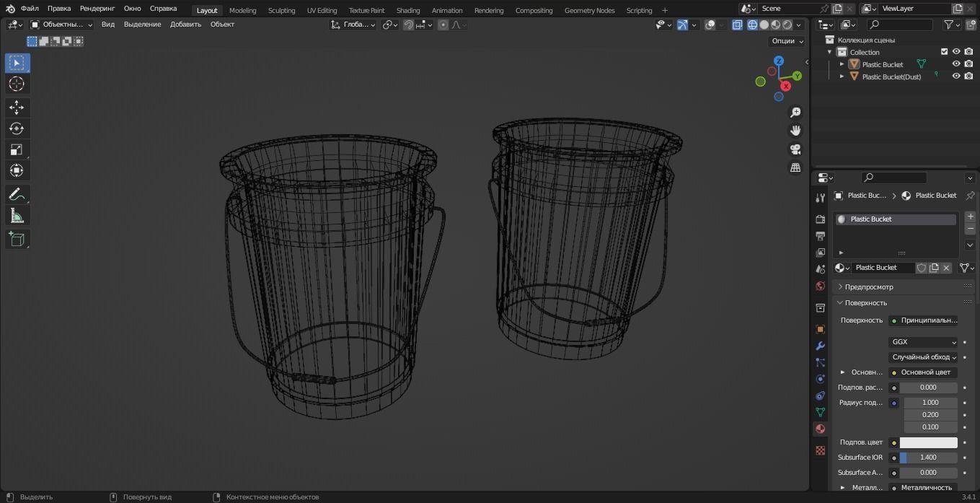The width and height of the screenshot is (980, 503).
Task: Open GGX distribution dropdown
Action: pos(924,342)
